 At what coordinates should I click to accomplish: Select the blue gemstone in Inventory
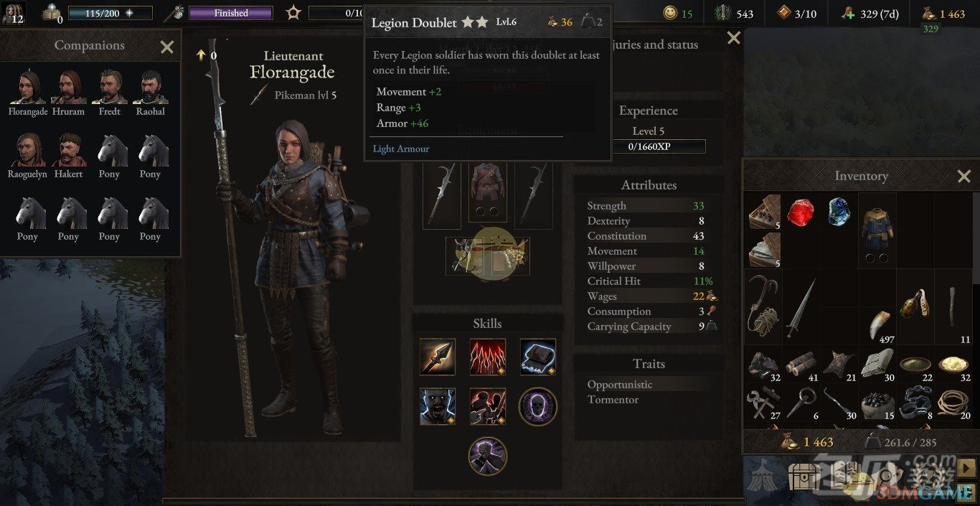(x=839, y=212)
